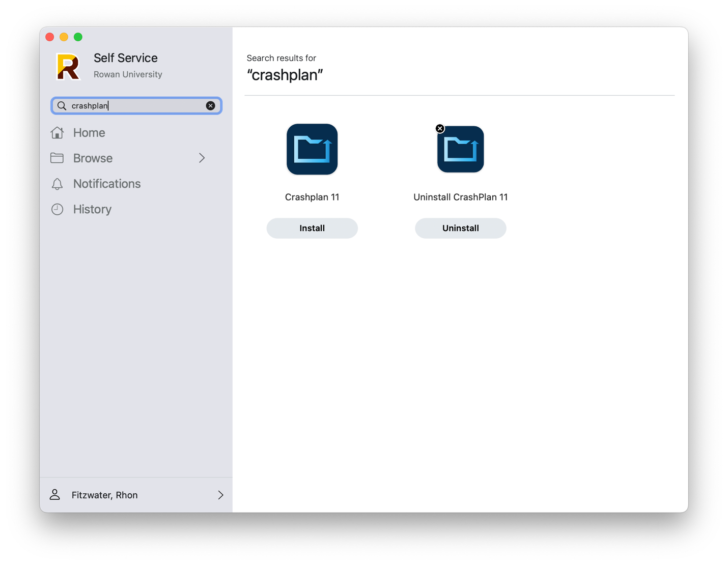728x565 pixels.
Task: Expand the Browse categories chevron
Action: click(x=202, y=158)
